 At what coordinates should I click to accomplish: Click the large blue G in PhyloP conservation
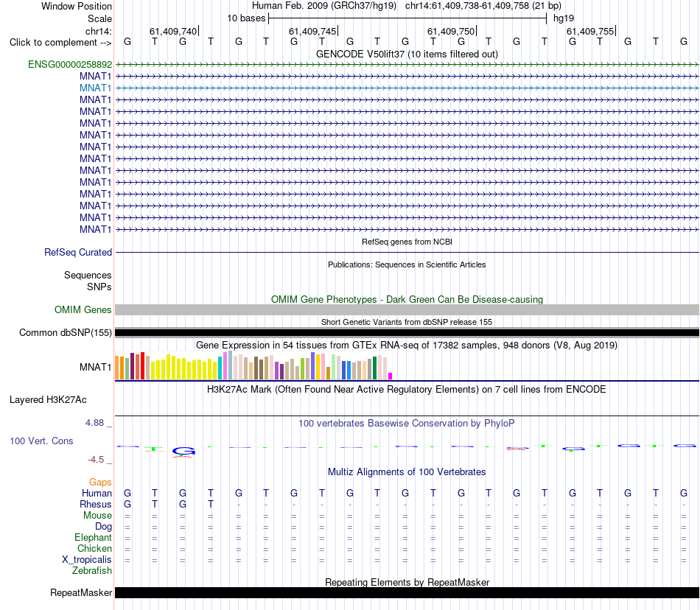pos(184,452)
